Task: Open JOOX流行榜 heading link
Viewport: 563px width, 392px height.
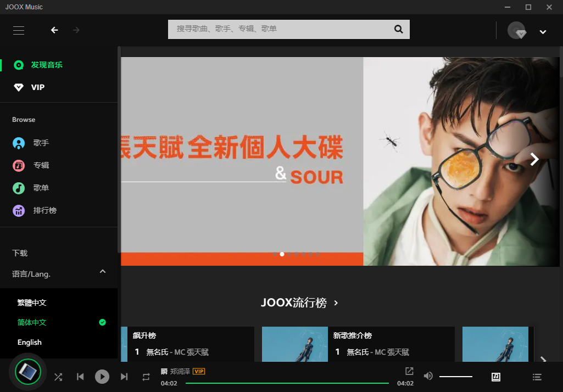Action: tap(294, 303)
